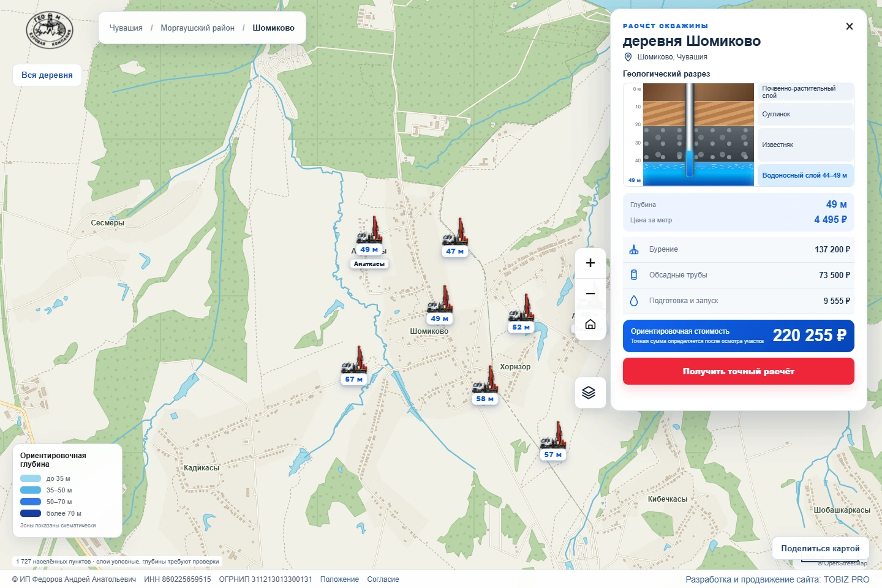Select the 57 м rig marker southeast of Хорнзор
The height and width of the screenshot is (588, 882).
[x=553, y=441]
